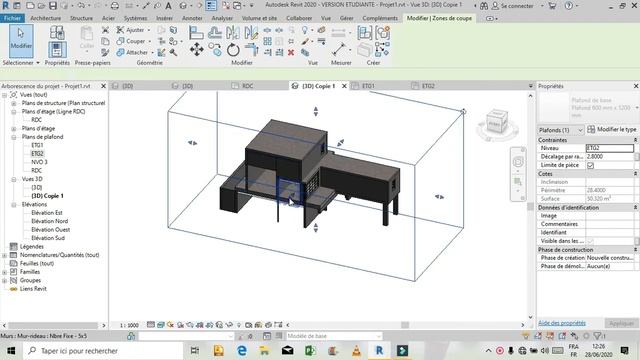Collapse the Contraintes properties section
Screen dimensions: 640x360
coord(635,140)
